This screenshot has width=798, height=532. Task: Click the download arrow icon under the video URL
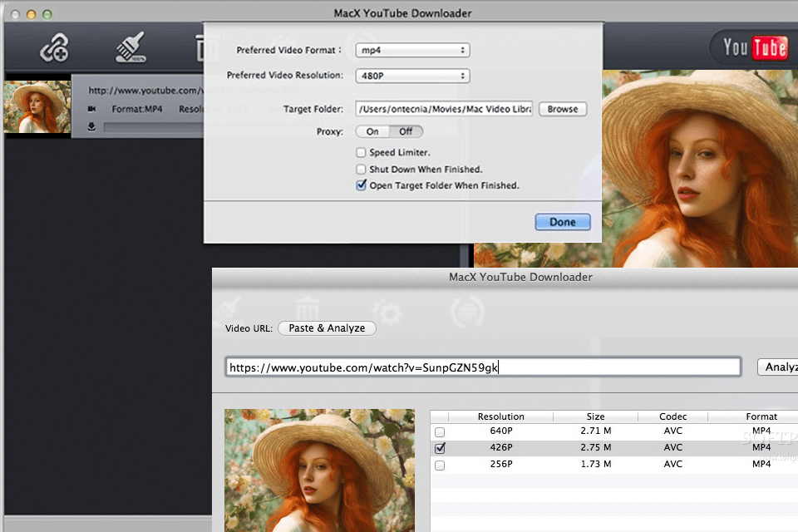click(91, 127)
